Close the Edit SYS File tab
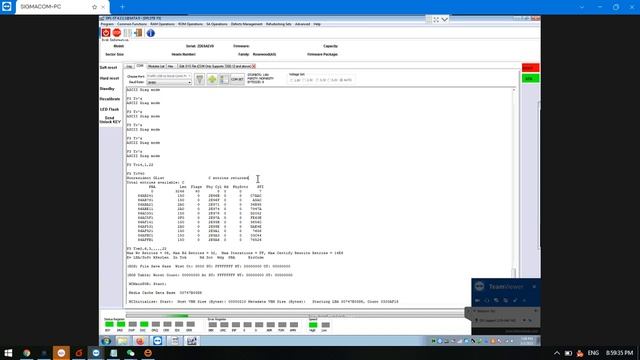The image size is (640, 360). [x=253, y=66]
